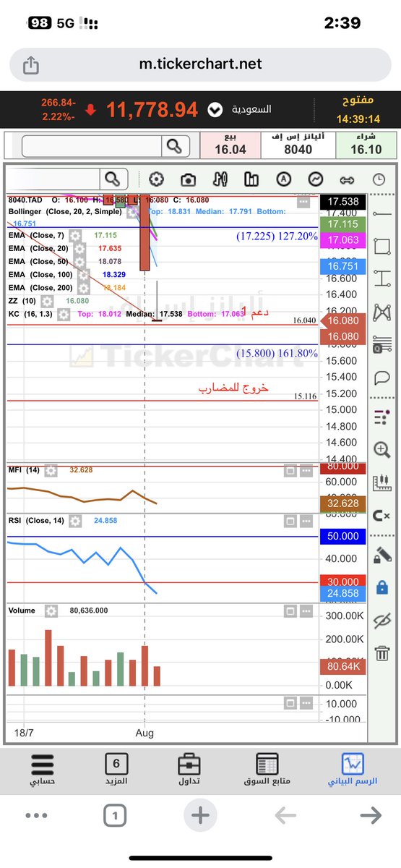Open the drawing objects list icon
This screenshot has width=401, height=868.
coord(381,417)
